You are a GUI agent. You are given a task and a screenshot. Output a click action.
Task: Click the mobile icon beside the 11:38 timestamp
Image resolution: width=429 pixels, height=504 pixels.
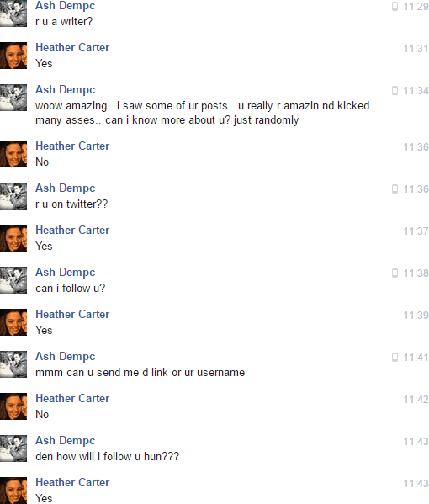(x=395, y=273)
